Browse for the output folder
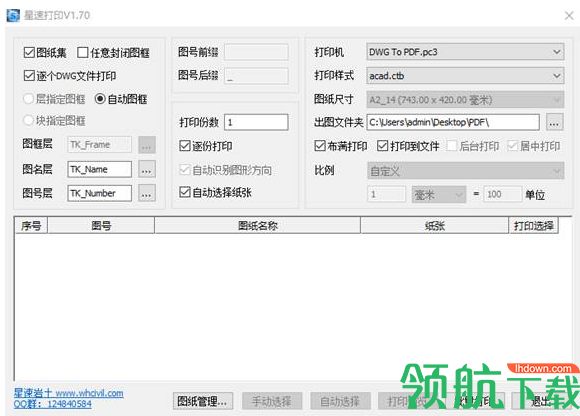Viewport: 580px width, 416px height. point(554,122)
